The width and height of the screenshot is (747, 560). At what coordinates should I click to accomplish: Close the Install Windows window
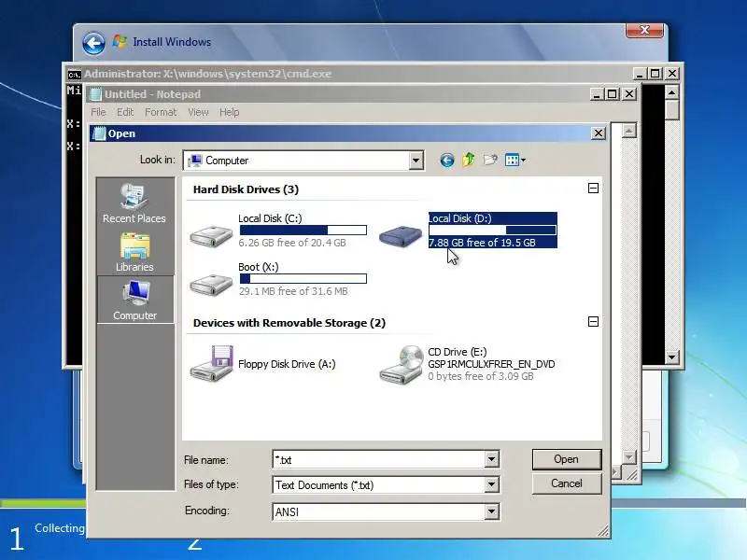coord(644,30)
